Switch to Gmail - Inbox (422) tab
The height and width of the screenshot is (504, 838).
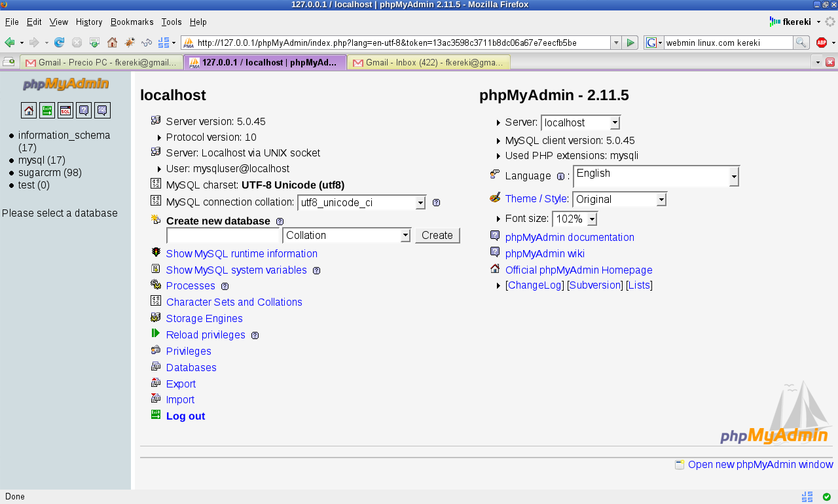429,63
